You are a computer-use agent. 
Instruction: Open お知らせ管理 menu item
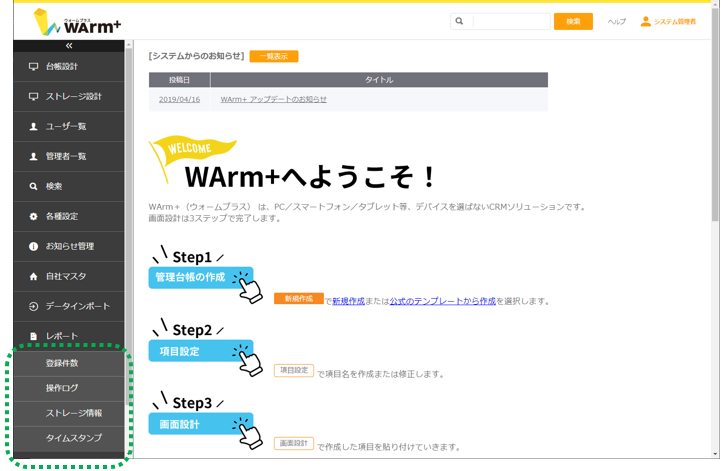click(69, 247)
